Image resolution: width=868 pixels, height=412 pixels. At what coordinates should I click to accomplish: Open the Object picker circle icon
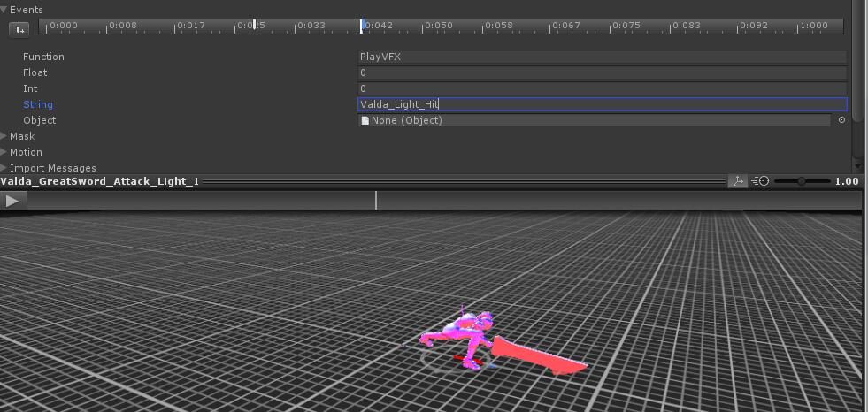841,120
